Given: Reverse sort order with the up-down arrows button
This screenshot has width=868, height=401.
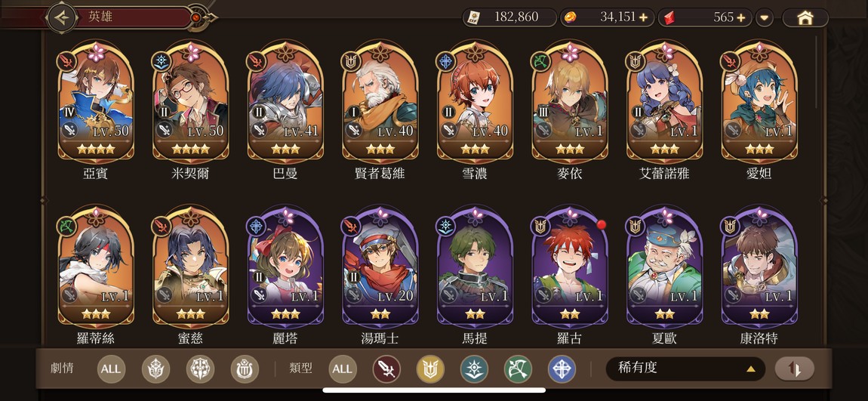Looking at the screenshot, I should tap(794, 369).
